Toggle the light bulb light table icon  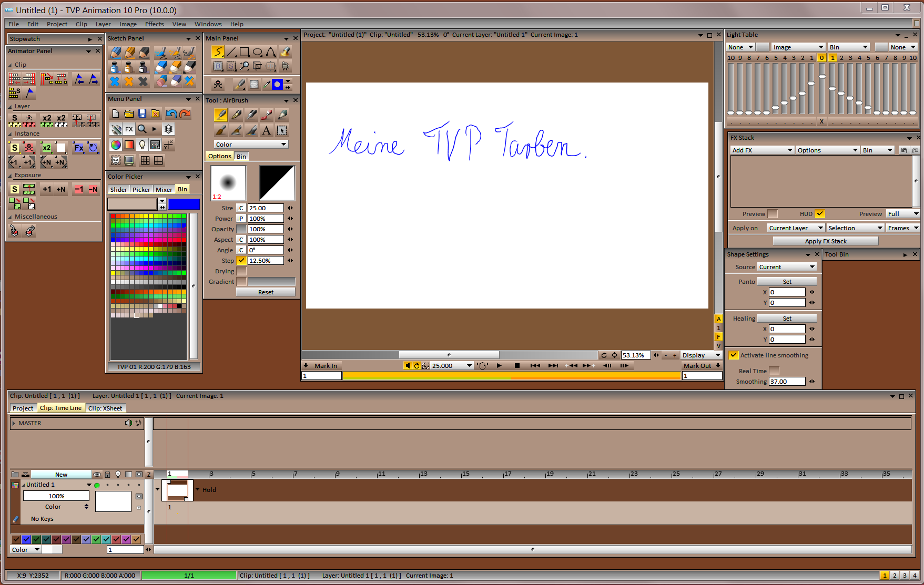coord(142,145)
